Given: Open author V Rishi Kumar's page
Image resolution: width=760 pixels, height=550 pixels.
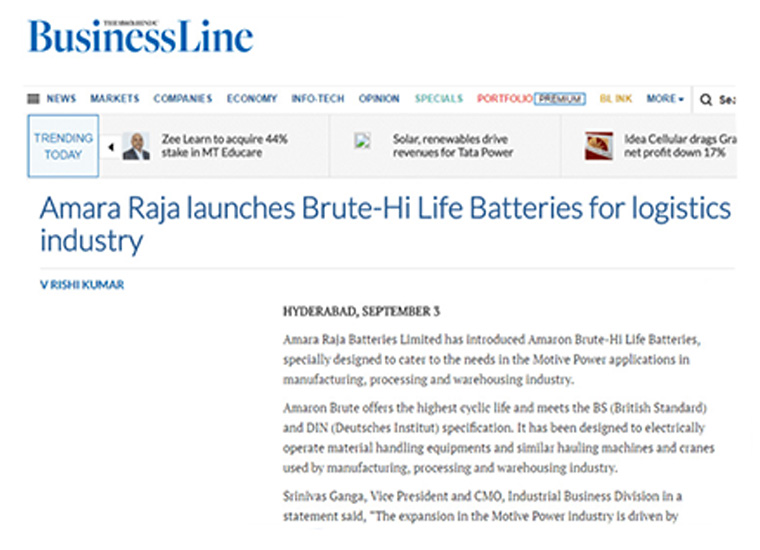Looking at the screenshot, I should 82,285.
